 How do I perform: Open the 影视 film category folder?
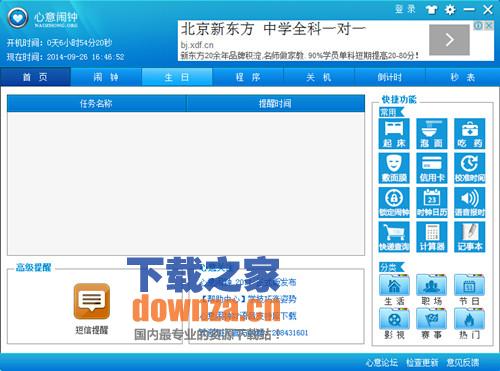394,323
